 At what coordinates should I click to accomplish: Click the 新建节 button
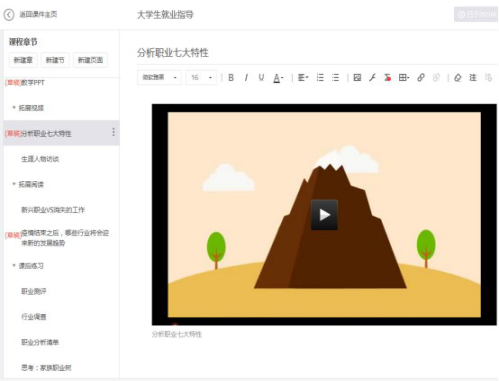[x=55, y=60]
